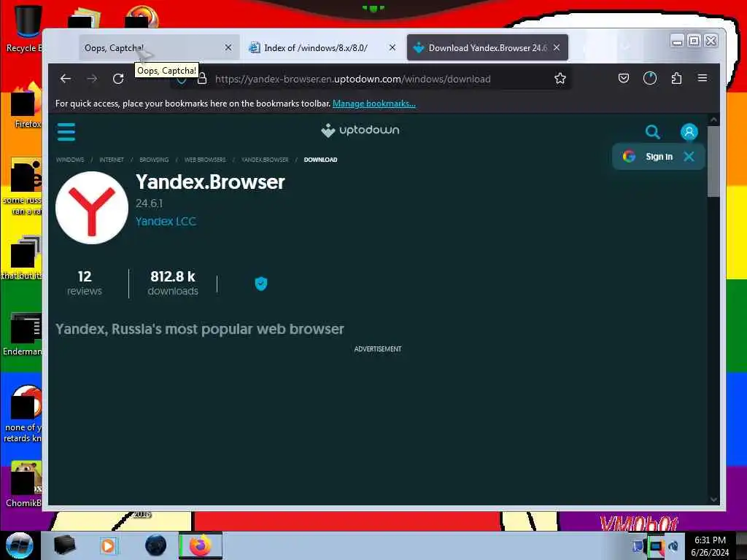Click the 812.8 k downloads count
This screenshot has height=560, width=747.
pos(173,284)
